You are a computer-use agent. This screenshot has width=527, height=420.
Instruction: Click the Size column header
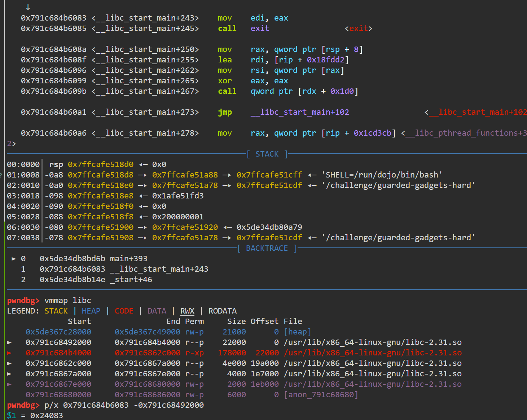[237, 321]
